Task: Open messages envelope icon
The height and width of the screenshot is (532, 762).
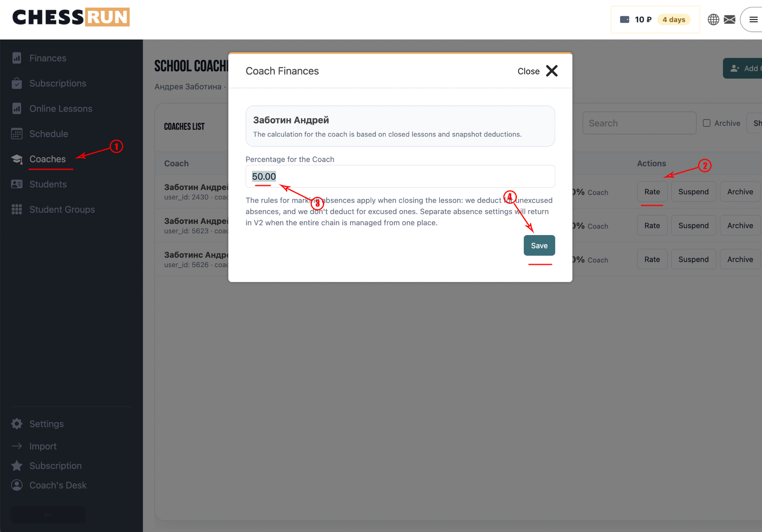Action: point(730,19)
